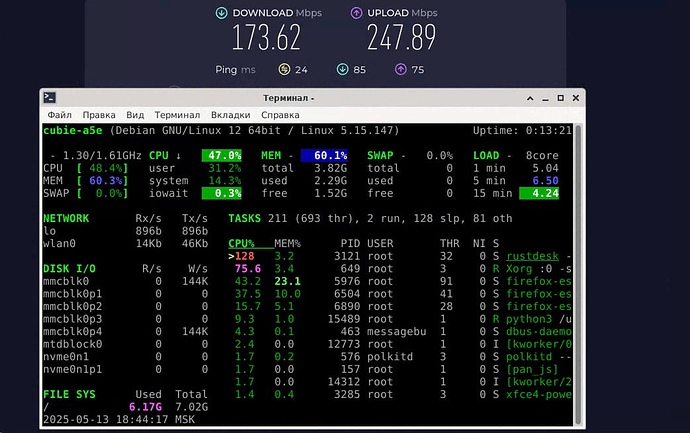Click the xfce4-power process name
This screenshot has height=433, width=690.
pos(539,394)
